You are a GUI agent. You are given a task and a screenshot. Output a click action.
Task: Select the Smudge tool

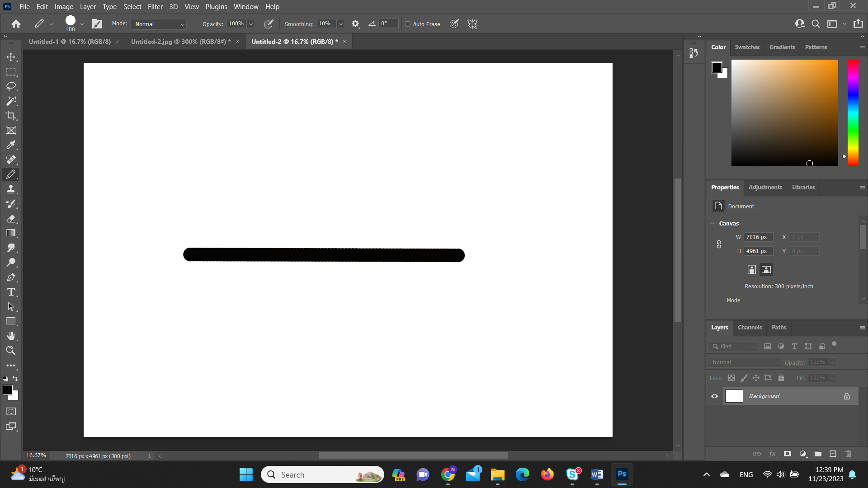[11, 248]
